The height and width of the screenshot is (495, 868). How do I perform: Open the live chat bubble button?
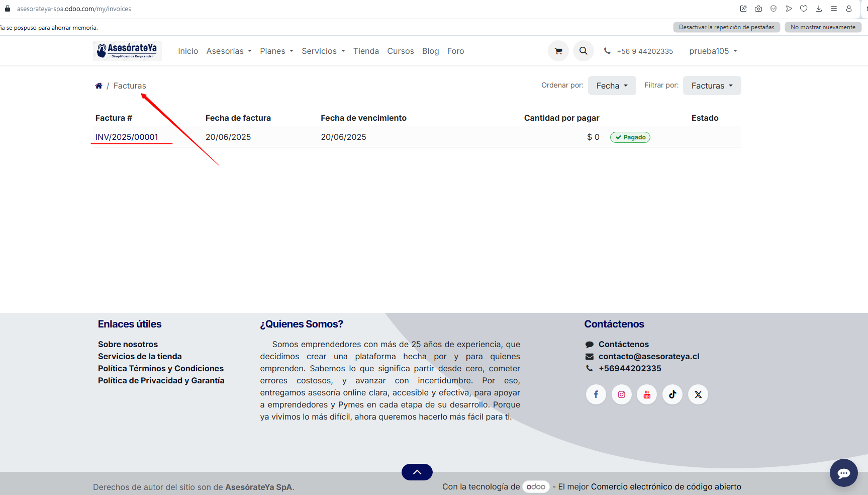[843, 473]
